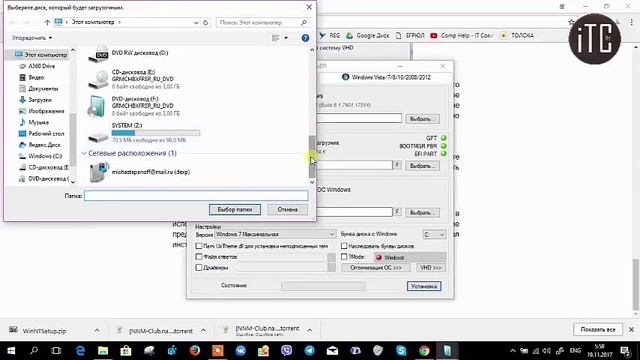Open the help icon in folder dialog
Viewport: 640px width, 360px height.
point(305,38)
